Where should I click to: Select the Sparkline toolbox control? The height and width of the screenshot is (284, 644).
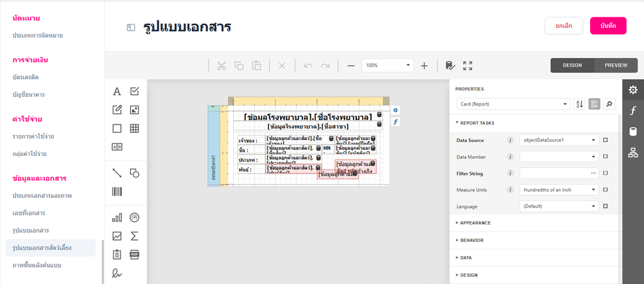click(x=117, y=236)
